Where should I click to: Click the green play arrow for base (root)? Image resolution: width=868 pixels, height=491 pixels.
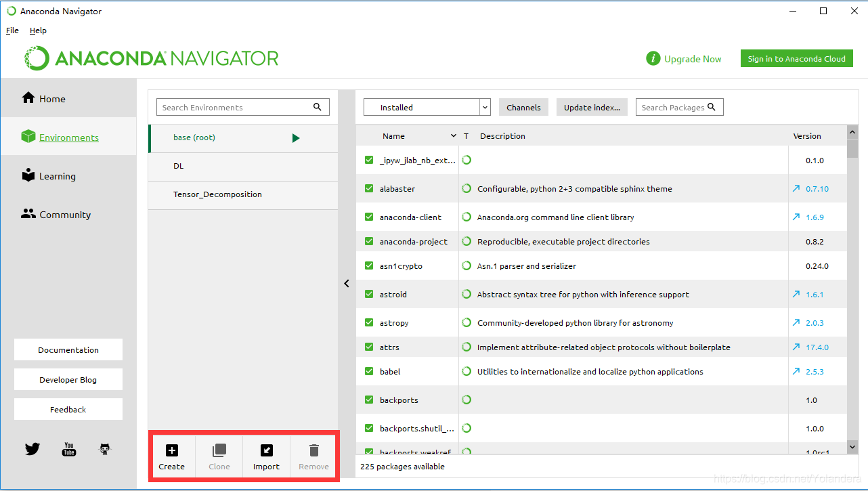[x=296, y=138]
